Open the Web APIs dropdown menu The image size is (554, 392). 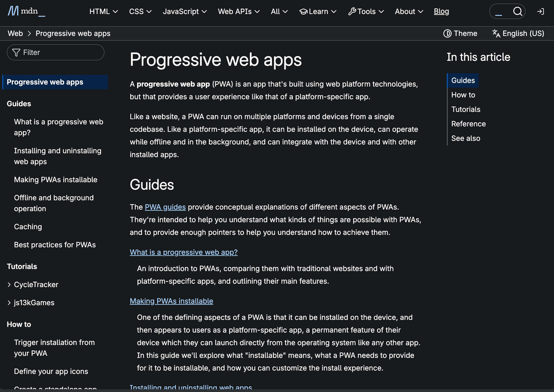(239, 11)
